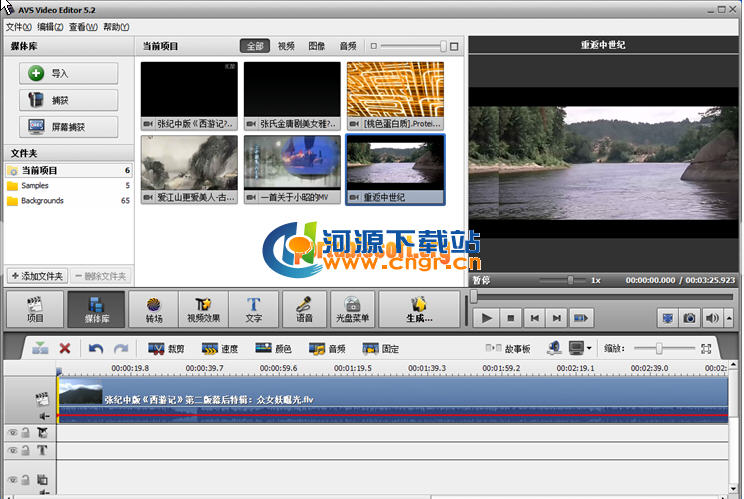Click the 导入 (Import) button

click(x=68, y=73)
